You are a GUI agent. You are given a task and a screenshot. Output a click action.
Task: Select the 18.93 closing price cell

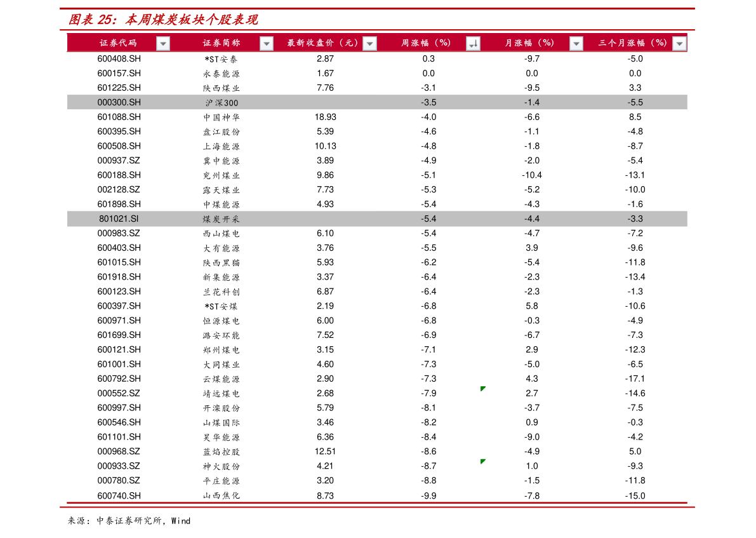tap(325, 117)
